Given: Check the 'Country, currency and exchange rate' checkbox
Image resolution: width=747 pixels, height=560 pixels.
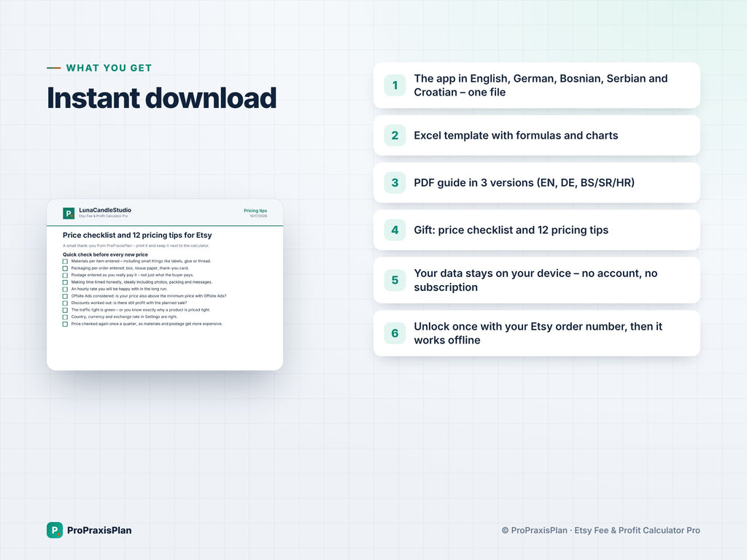Looking at the screenshot, I should [65, 317].
